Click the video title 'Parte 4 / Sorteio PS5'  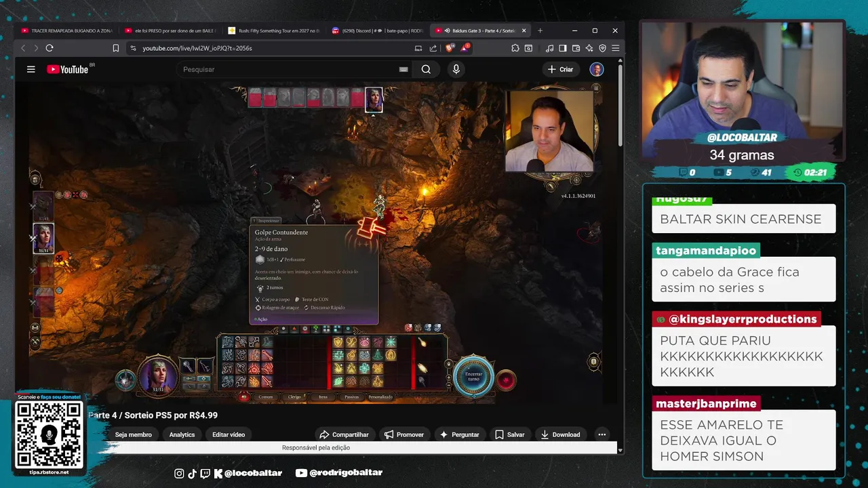click(x=153, y=415)
